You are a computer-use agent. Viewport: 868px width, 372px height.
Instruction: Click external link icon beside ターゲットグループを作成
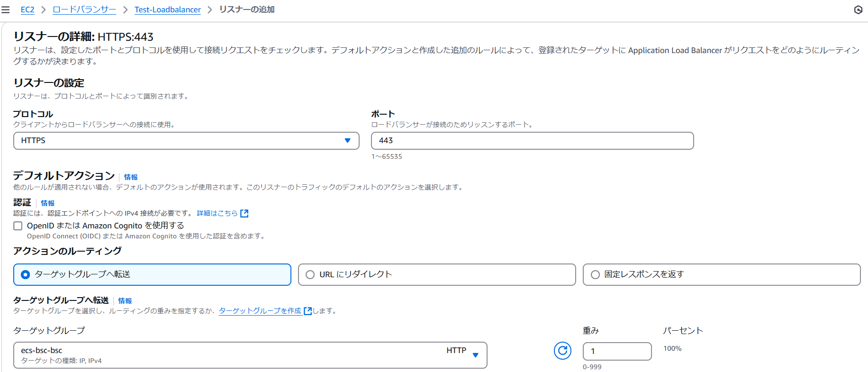pyautogui.click(x=307, y=311)
